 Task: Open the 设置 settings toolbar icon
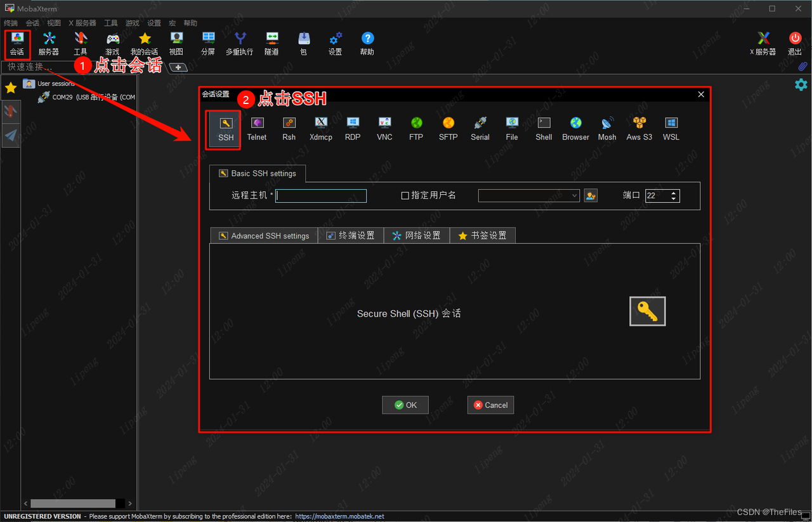coord(335,44)
